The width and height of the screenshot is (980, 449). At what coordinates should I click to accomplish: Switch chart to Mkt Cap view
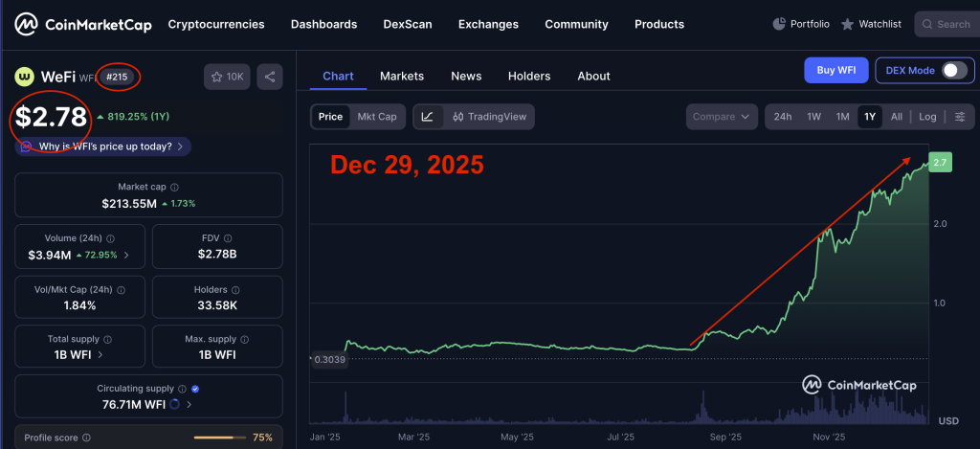[x=376, y=117]
